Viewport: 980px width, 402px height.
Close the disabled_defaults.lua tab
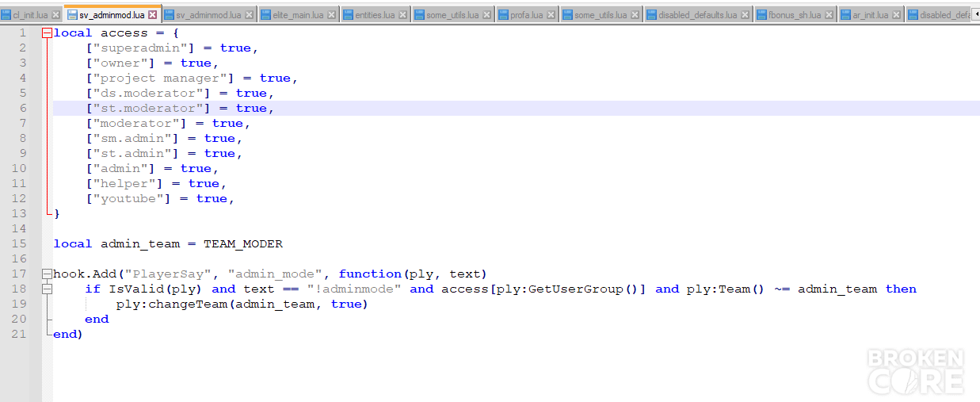(745, 16)
